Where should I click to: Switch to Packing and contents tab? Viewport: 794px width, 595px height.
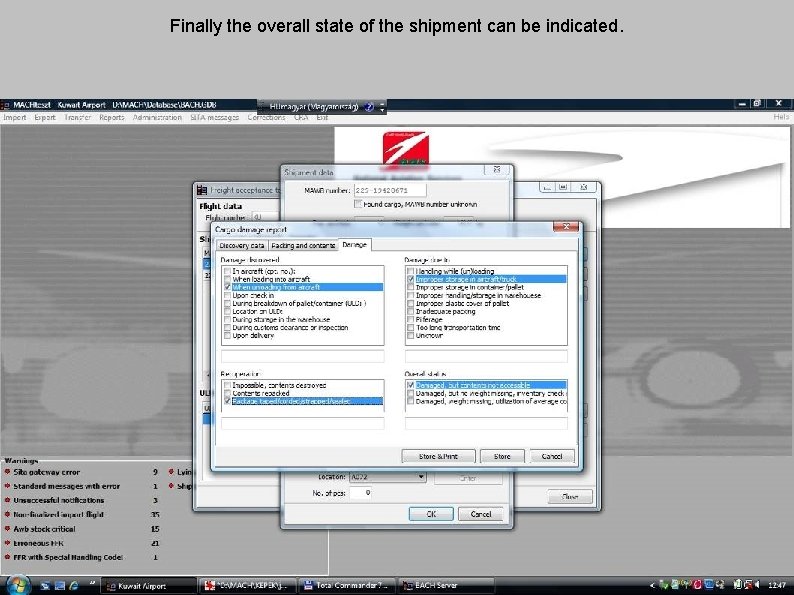point(303,246)
